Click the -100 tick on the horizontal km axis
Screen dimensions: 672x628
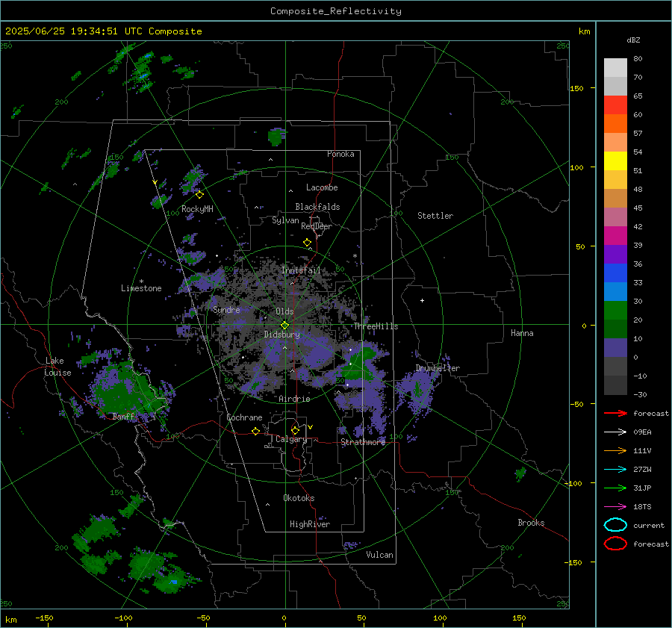[x=123, y=618]
